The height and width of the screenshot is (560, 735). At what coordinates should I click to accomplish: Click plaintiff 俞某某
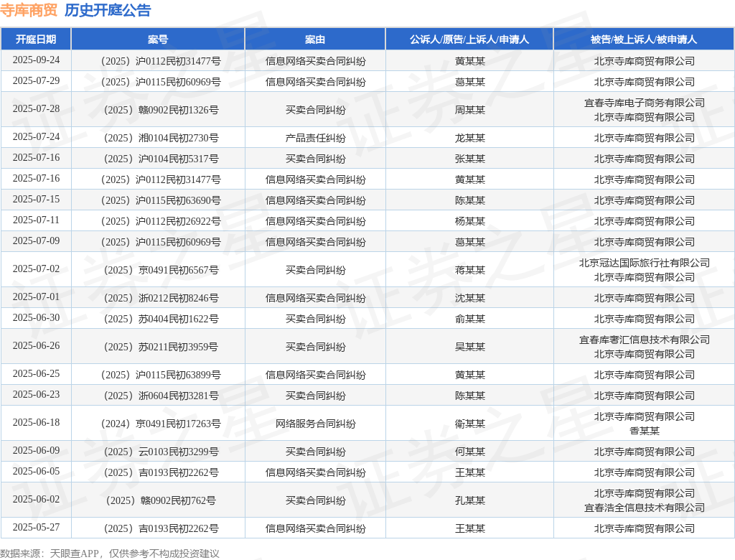pos(469,319)
